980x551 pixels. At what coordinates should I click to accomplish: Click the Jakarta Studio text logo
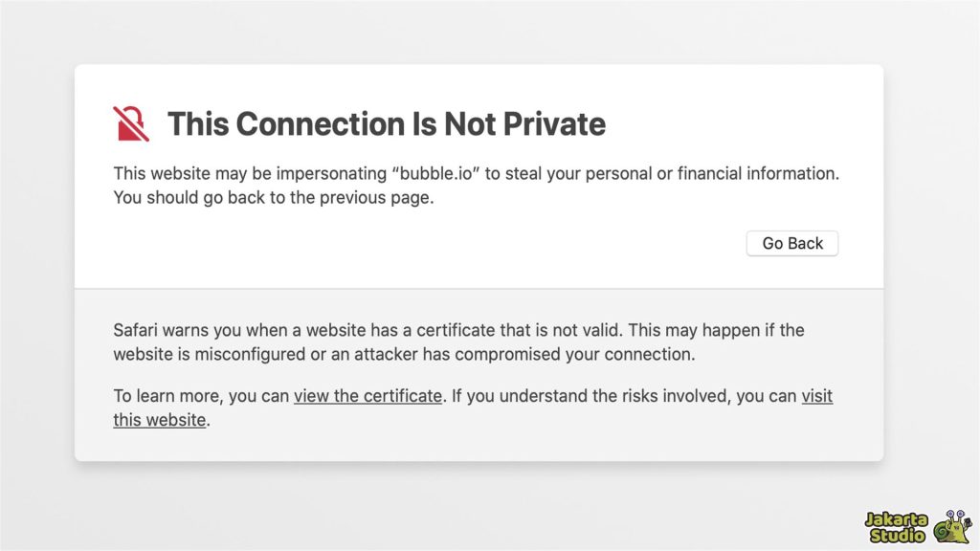click(x=897, y=526)
